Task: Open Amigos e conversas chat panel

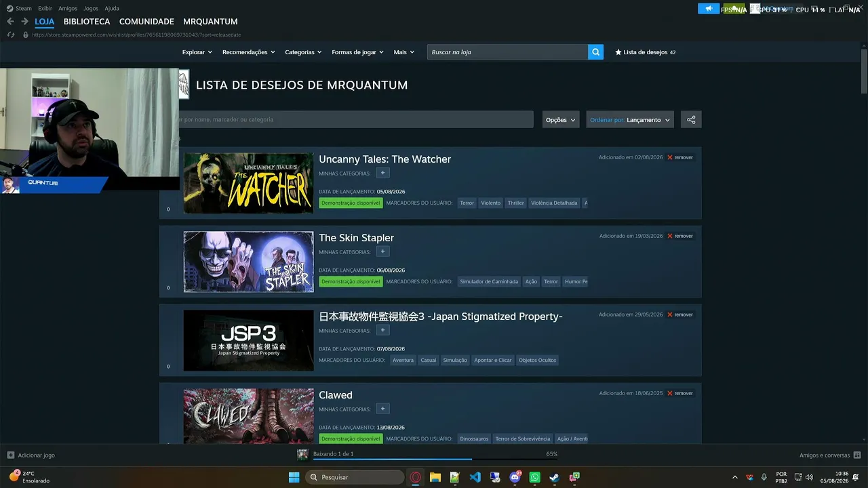Action: click(x=830, y=455)
